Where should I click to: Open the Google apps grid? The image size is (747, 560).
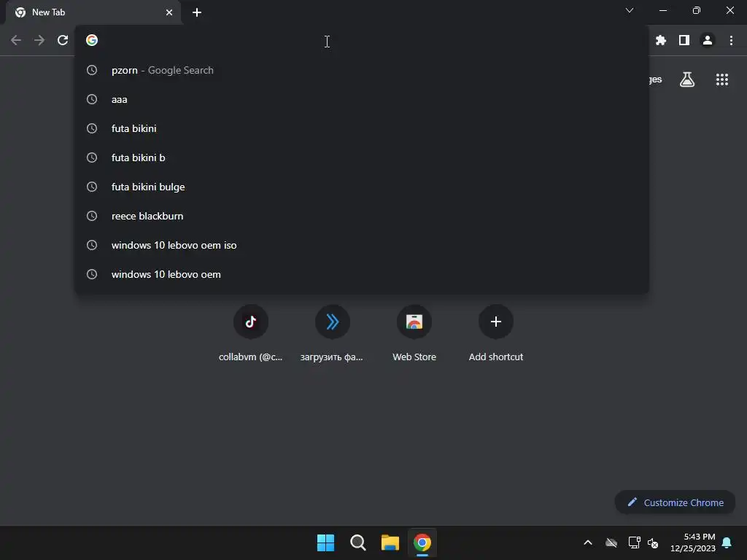(x=722, y=79)
